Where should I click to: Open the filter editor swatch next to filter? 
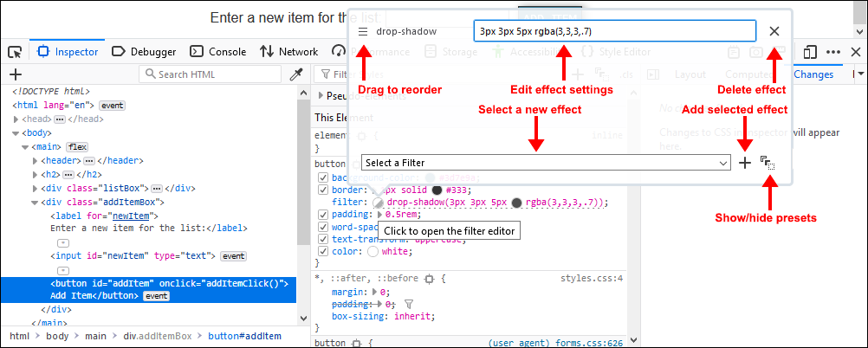pos(378,203)
